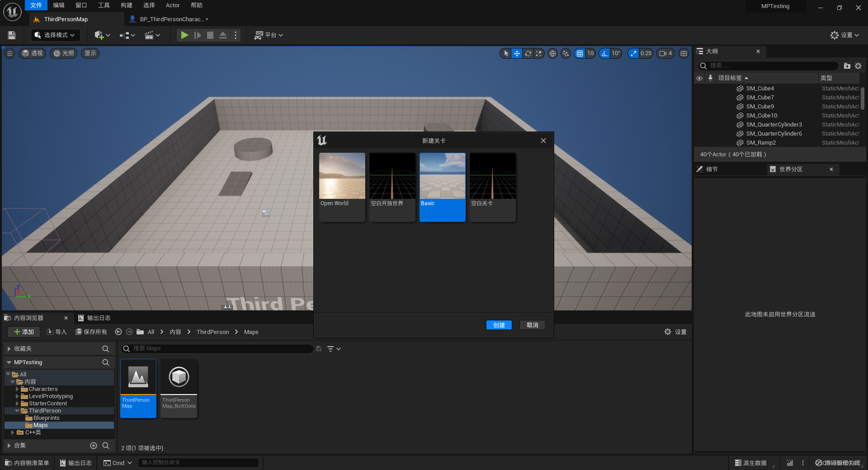
Task: Click 保存所有 save all button
Action: click(91, 332)
